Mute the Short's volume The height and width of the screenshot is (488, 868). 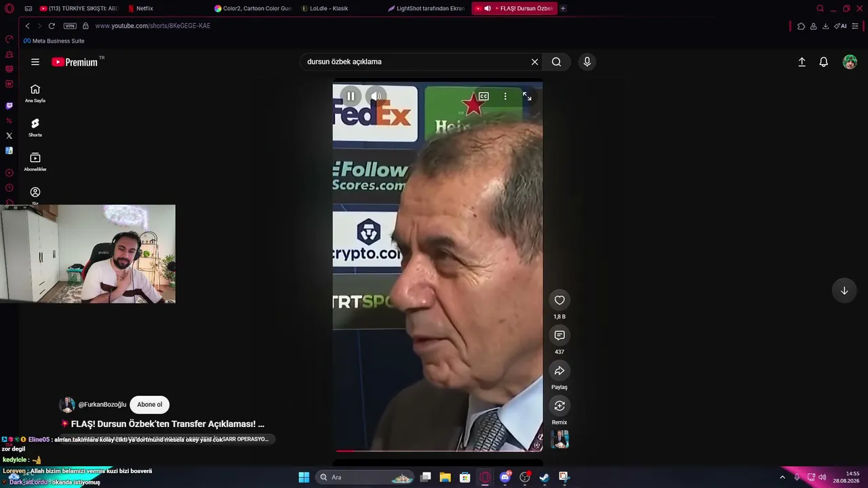(x=376, y=96)
